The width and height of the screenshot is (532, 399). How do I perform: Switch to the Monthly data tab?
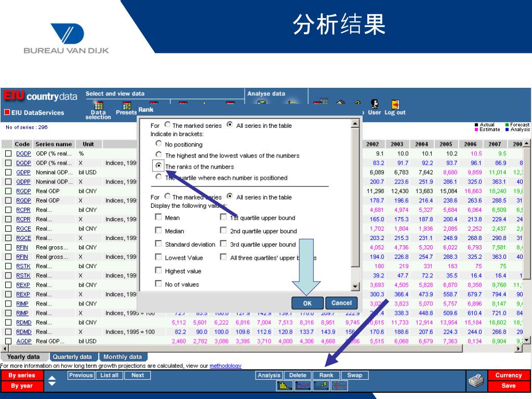coord(123,357)
